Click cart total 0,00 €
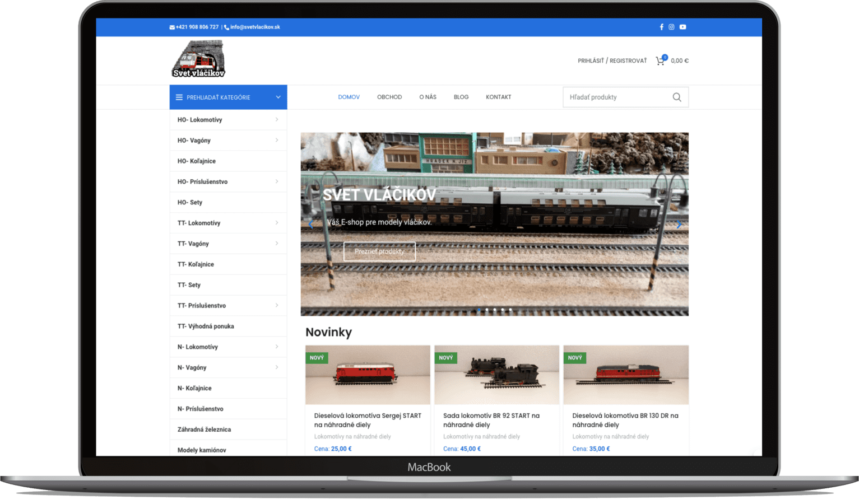 (680, 60)
